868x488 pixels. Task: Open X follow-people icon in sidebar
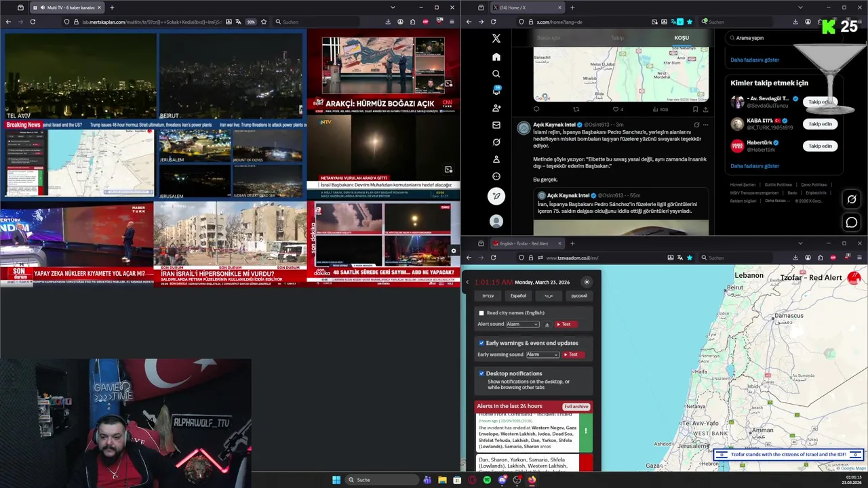tap(496, 108)
